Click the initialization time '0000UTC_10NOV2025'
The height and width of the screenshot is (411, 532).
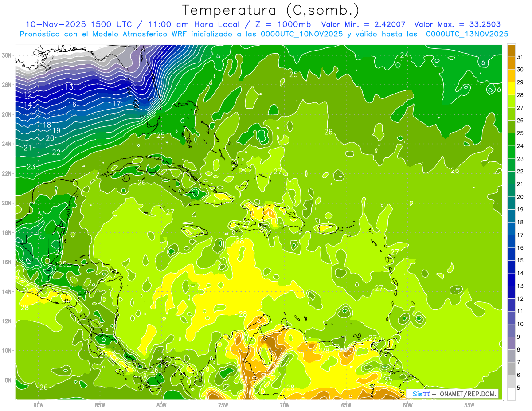[x=301, y=34]
